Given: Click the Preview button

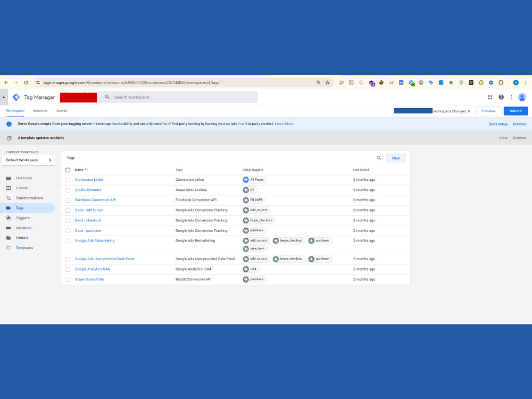Looking at the screenshot, I should [488, 111].
